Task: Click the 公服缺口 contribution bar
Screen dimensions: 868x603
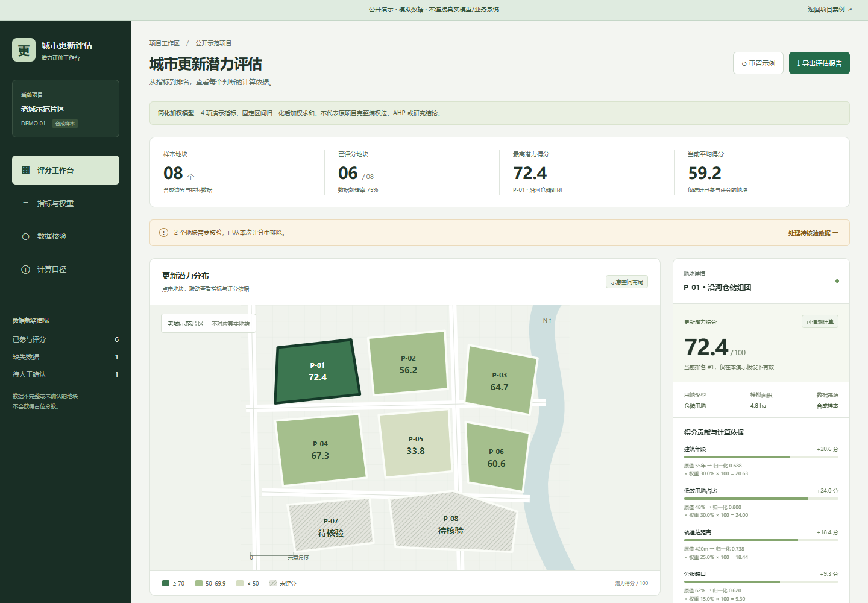Action: pos(761,582)
